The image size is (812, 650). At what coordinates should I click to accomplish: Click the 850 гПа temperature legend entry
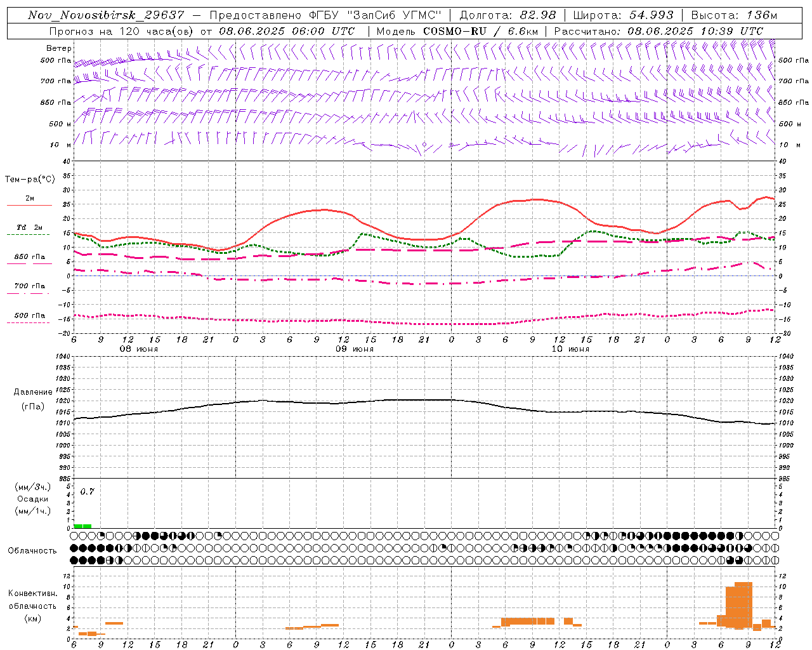click(x=30, y=257)
